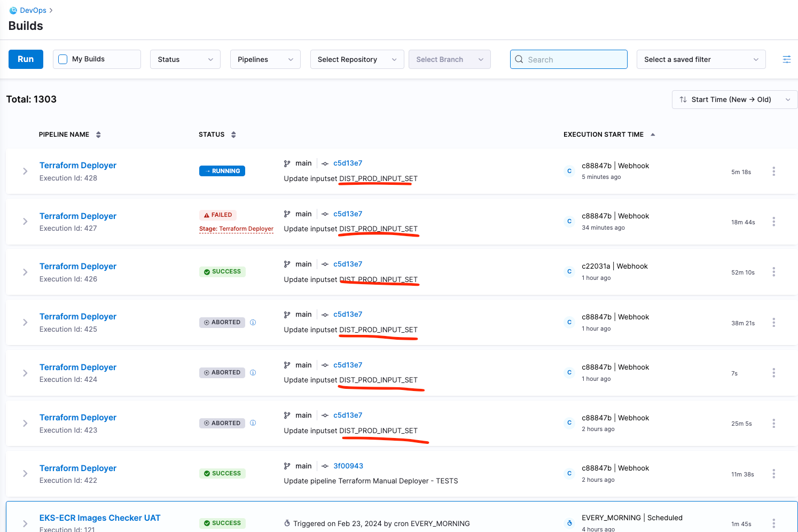Expand the Execution Id 422 row
The image size is (798, 532).
tap(25, 473)
